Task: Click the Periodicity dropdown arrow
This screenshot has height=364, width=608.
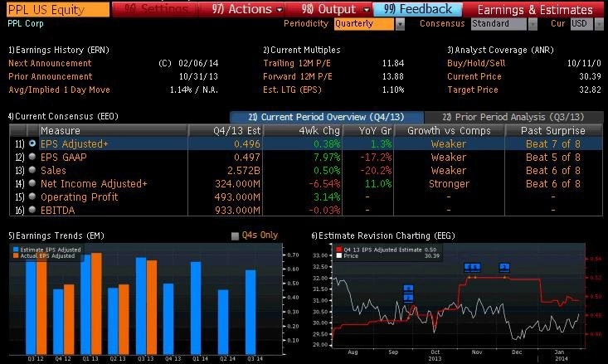Action: click(400, 24)
